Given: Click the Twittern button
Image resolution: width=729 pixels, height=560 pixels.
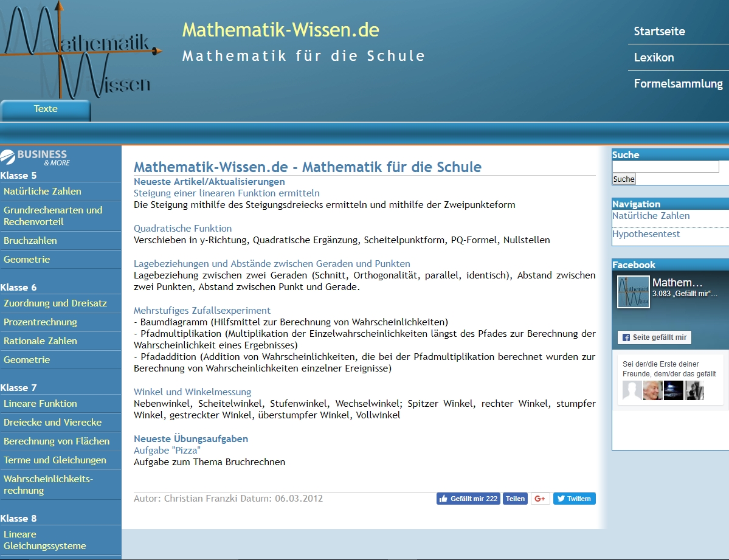Looking at the screenshot, I should pos(574,499).
